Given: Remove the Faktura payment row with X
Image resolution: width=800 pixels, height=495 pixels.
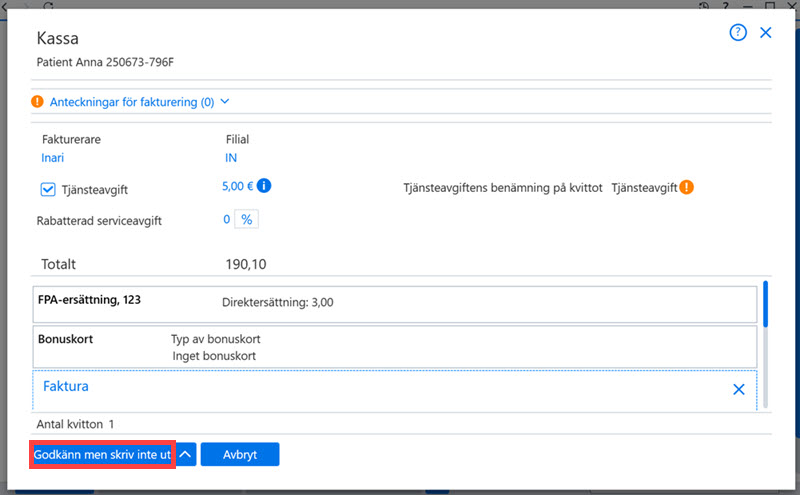Looking at the screenshot, I should click(738, 389).
